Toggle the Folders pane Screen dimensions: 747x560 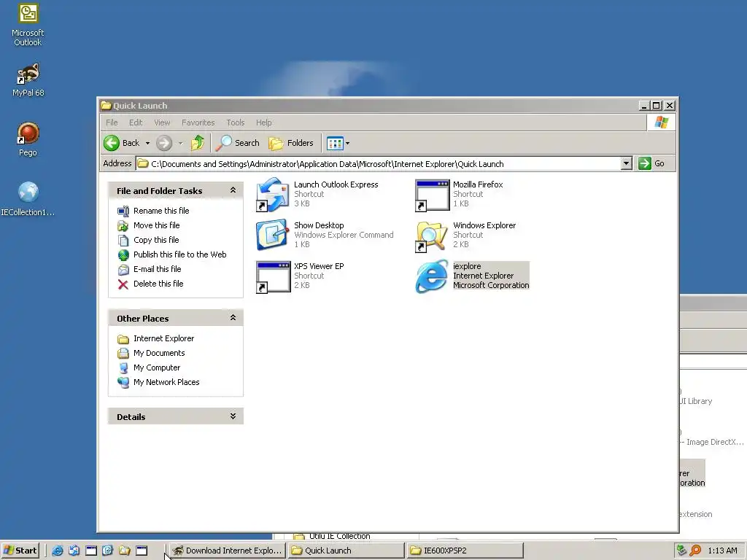(291, 143)
